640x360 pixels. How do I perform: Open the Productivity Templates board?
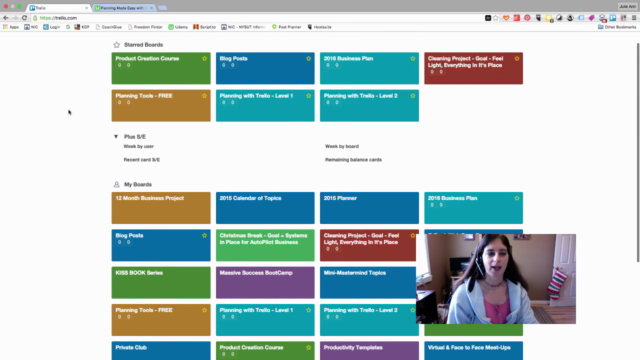369,351
